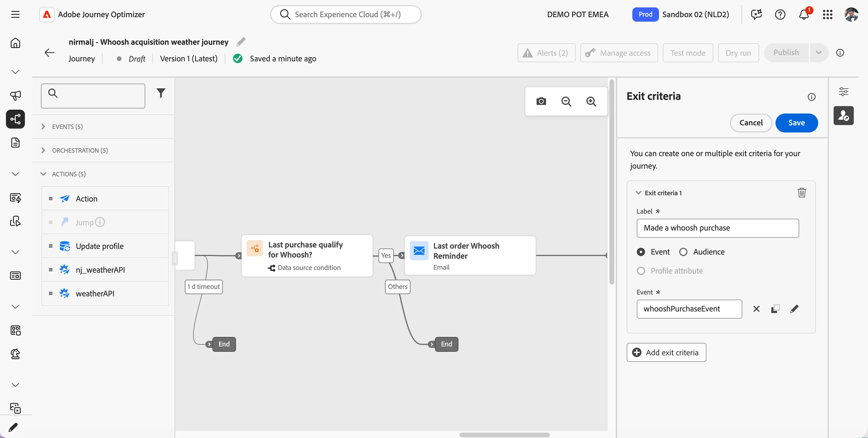Viewport: 868px width, 438px height.
Task: Select the nj_weatherAPI action
Action: pyautogui.click(x=105, y=270)
